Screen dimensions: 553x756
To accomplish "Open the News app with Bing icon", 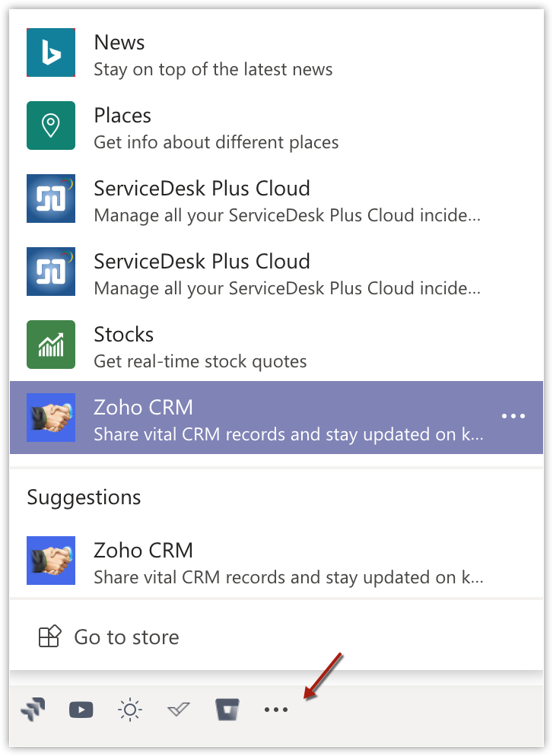I will coord(51,52).
